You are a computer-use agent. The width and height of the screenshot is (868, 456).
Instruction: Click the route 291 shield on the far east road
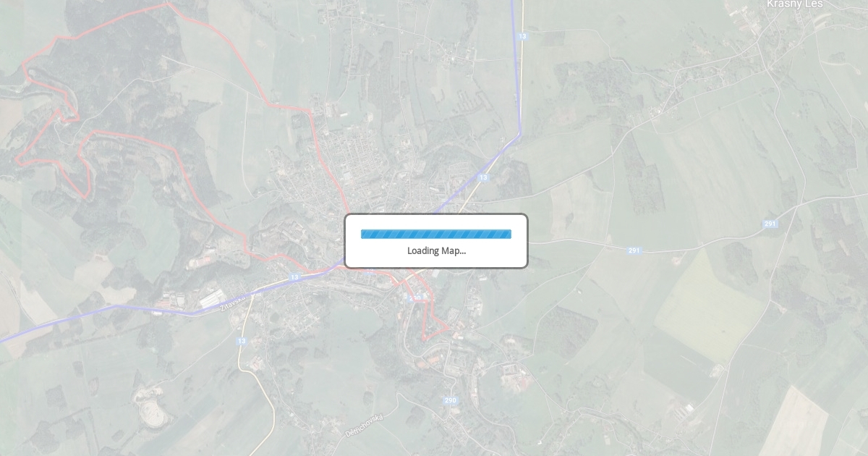[x=770, y=224]
